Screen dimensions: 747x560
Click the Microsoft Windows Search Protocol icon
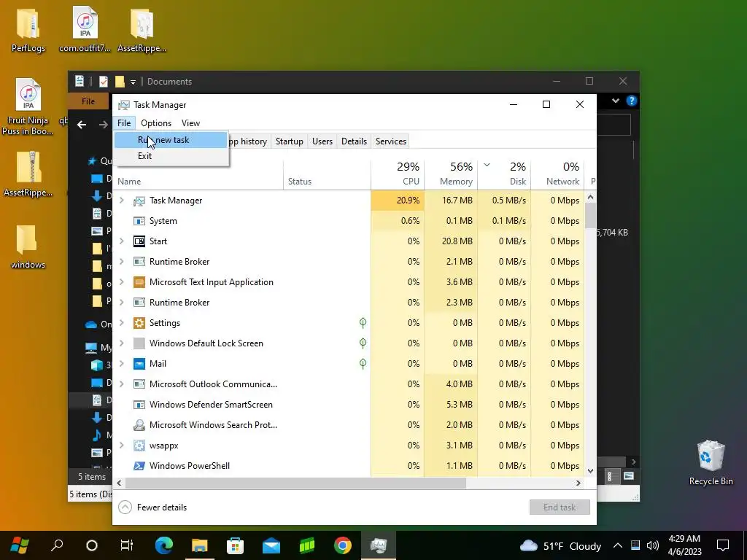point(139,425)
